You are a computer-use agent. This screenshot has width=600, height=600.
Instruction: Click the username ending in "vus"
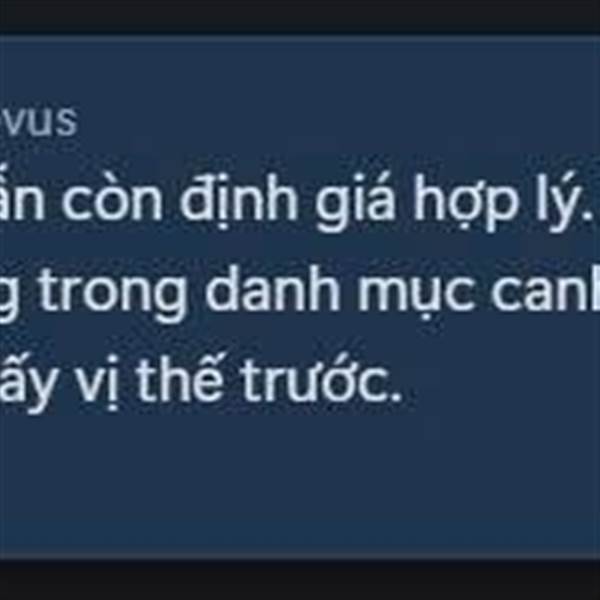point(38,121)
